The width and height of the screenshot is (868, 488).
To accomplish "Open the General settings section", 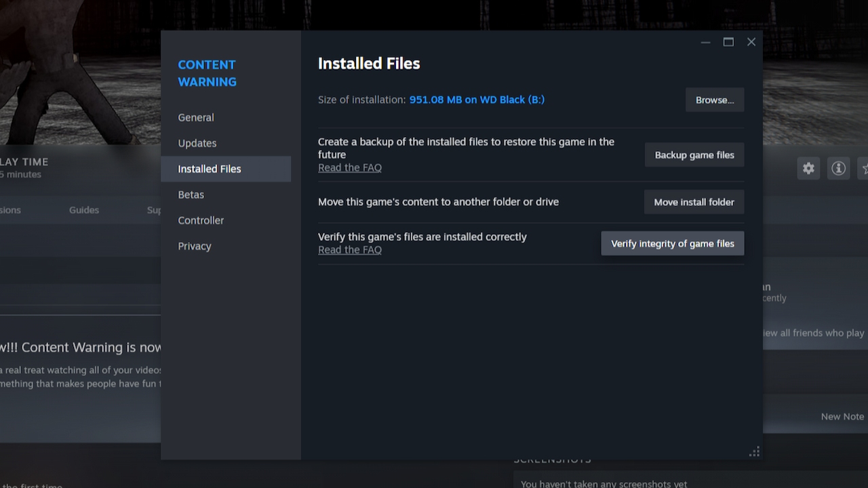I will coord(196,117).
